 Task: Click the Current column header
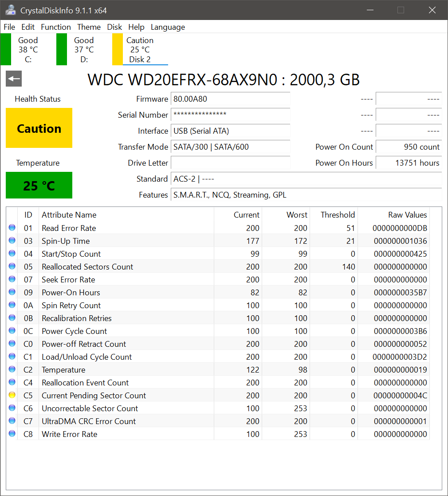238,215
